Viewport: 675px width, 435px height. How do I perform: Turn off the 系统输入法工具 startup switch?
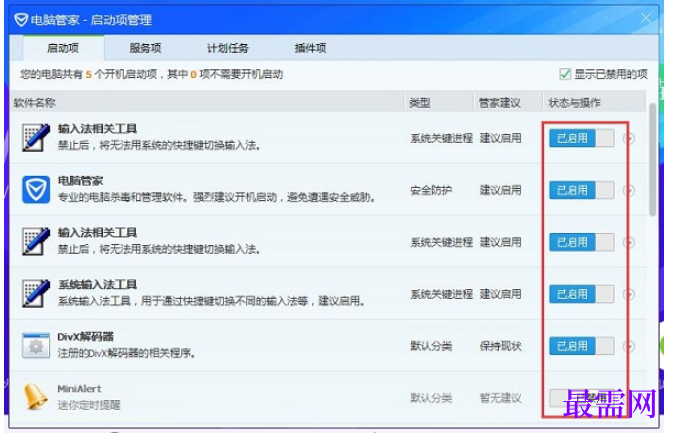(582, 294)
